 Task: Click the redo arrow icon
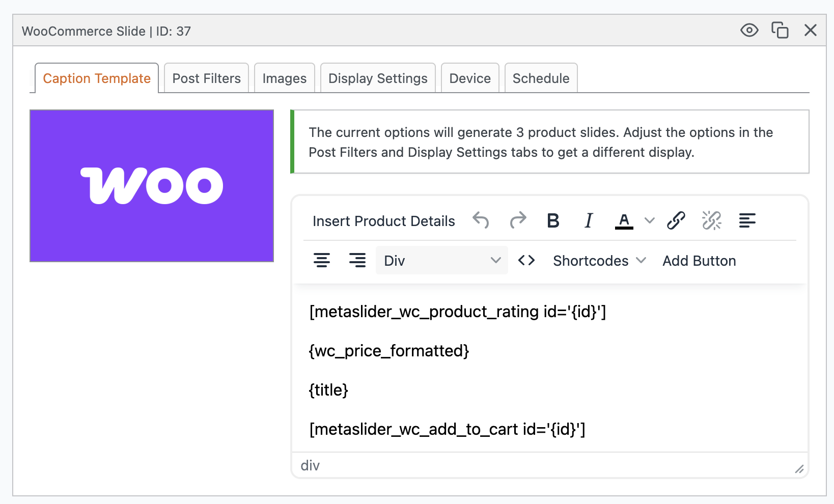coord(518,220)
